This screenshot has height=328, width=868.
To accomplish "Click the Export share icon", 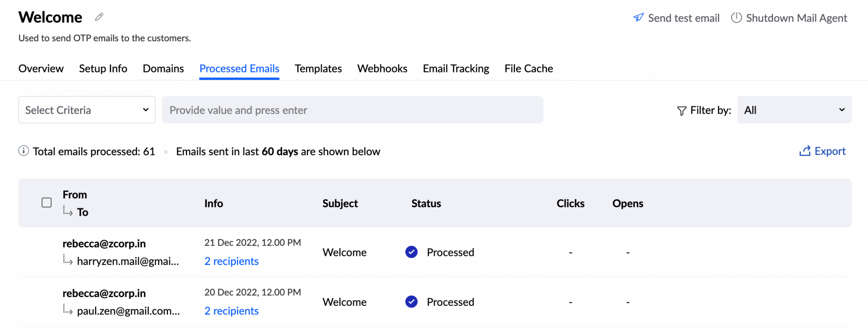I will click(x=805, y=151).
